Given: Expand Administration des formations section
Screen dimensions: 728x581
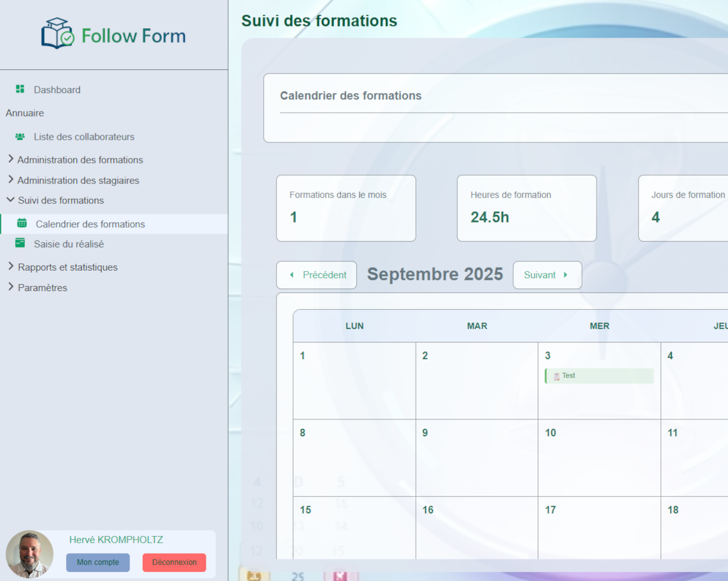Looking at the screenshot, I should click(79, 160).
